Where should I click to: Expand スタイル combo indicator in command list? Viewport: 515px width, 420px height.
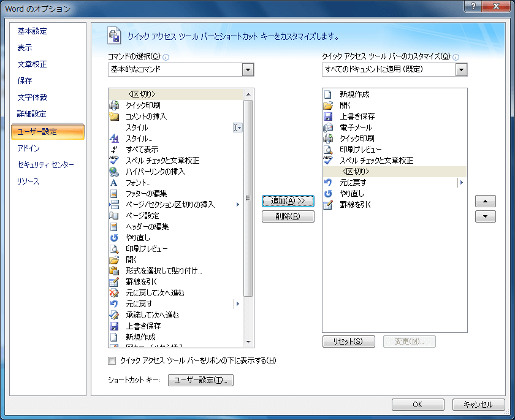pyautogui.click(x=237, y=128)
